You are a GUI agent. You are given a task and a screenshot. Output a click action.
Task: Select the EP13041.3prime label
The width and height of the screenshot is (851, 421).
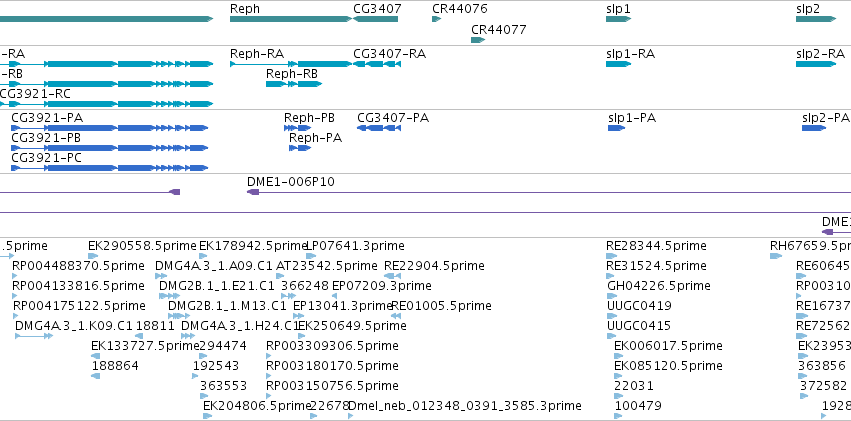point(342,307)
